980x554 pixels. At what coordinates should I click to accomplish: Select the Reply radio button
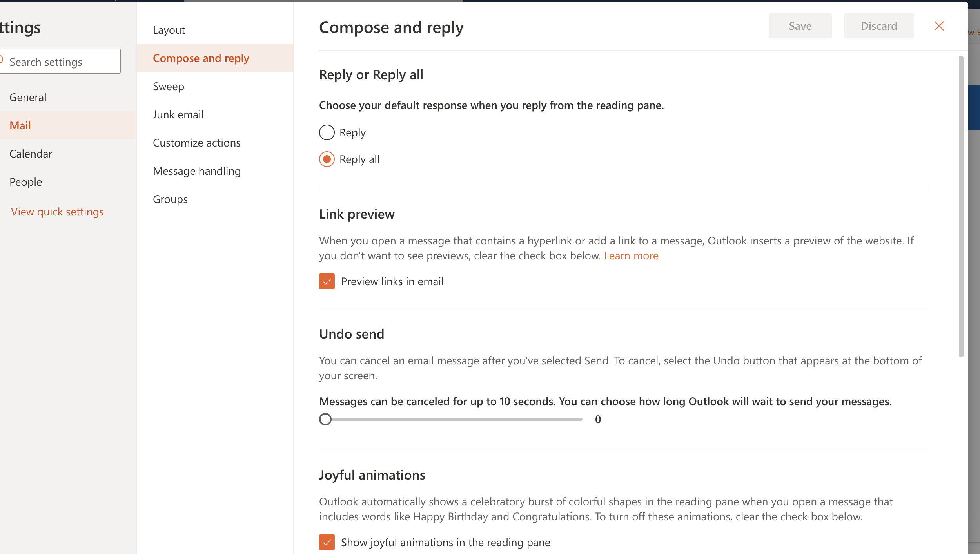pos(327,133)
